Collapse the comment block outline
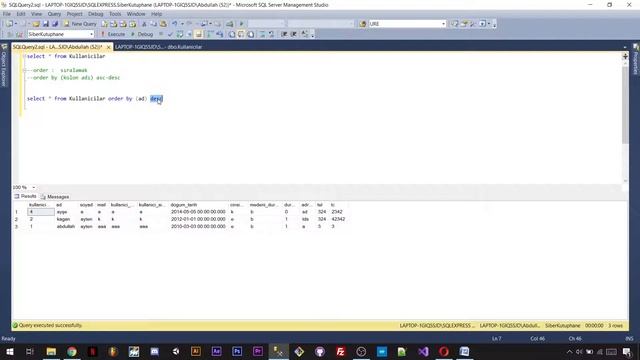The height and width of the screenshot is (360, 640). pos(24,70)
